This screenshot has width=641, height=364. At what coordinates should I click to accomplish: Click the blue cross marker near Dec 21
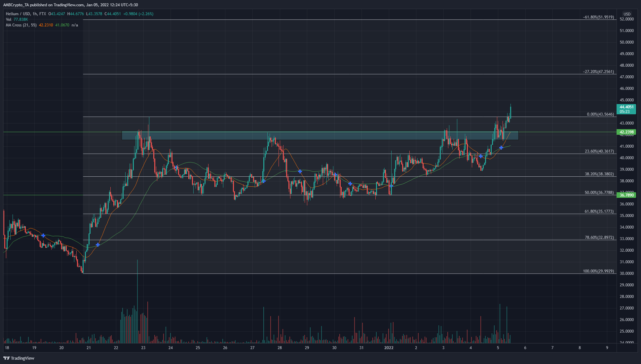(x=97, y=245)
